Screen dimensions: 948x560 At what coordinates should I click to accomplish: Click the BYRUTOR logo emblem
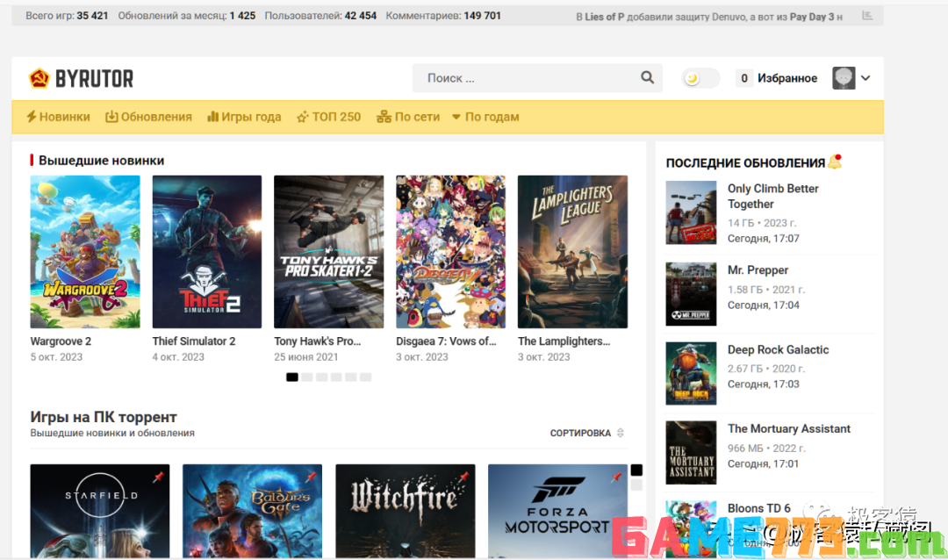click(39, 78)
